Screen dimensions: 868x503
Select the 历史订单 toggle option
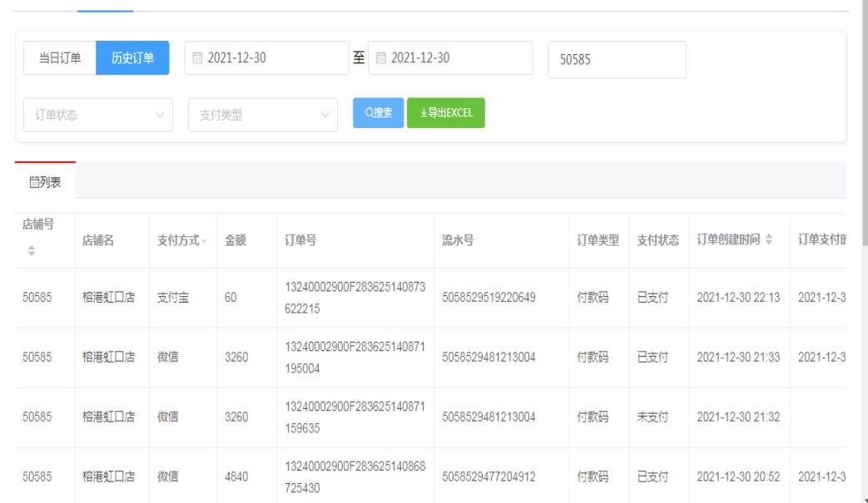tap(132, 58)
